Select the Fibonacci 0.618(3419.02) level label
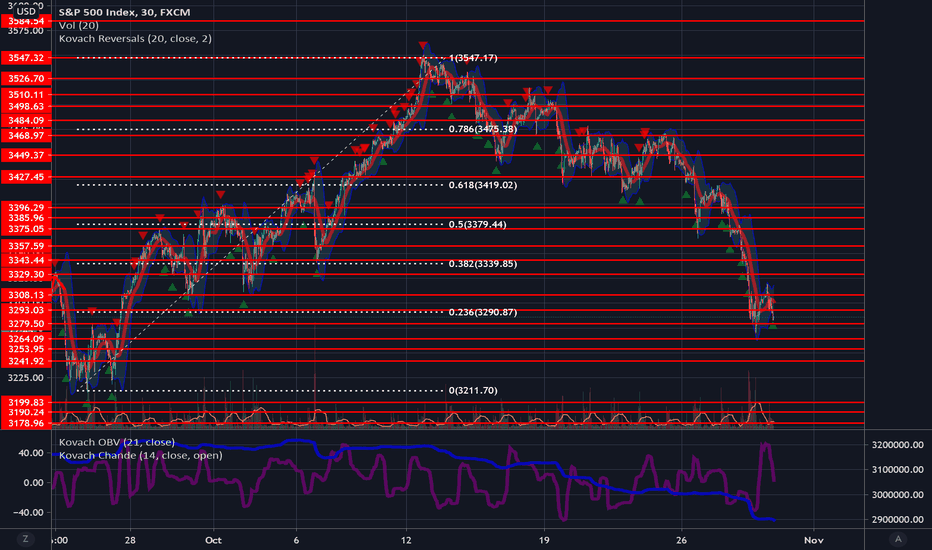This screenshot has width=932, height=550. [483, 185]
